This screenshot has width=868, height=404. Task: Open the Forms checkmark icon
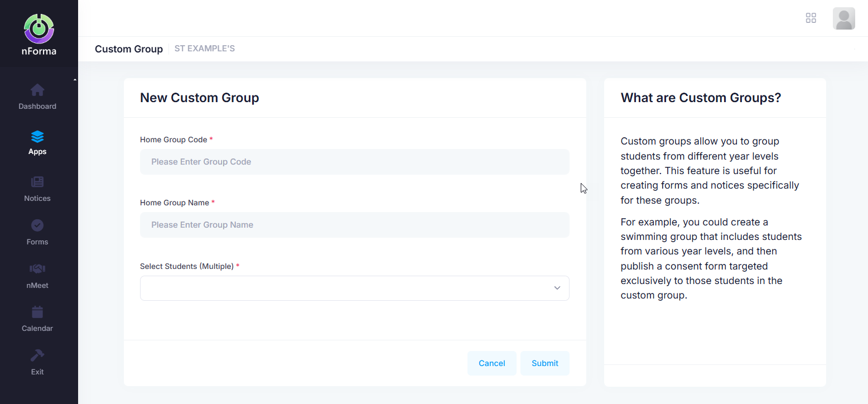click(37, 225)
